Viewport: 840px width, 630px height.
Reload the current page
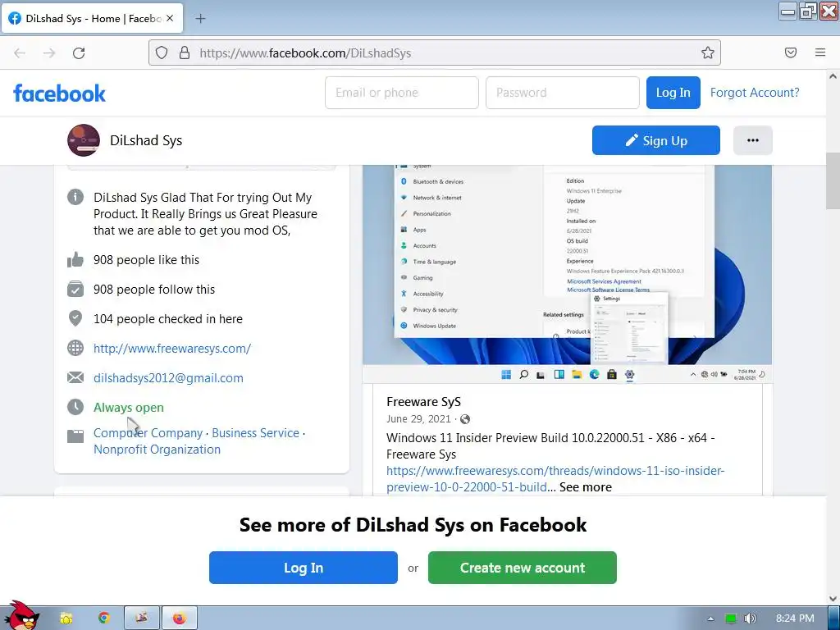[79, 53]
